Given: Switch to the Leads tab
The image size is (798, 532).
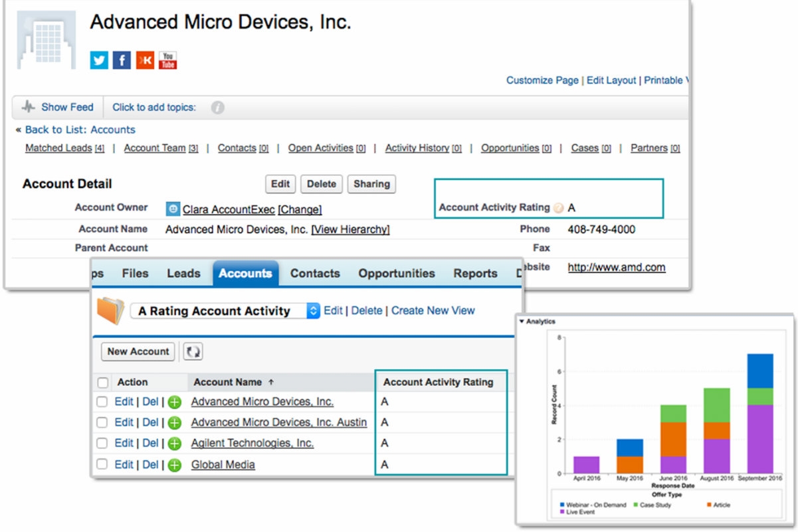Looking at the screenshot, I should (183, 273).
